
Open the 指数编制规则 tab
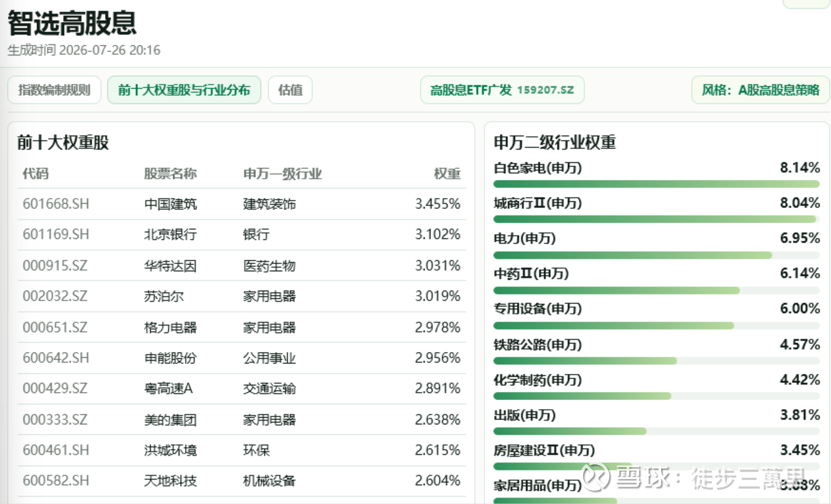click(54, 90)
